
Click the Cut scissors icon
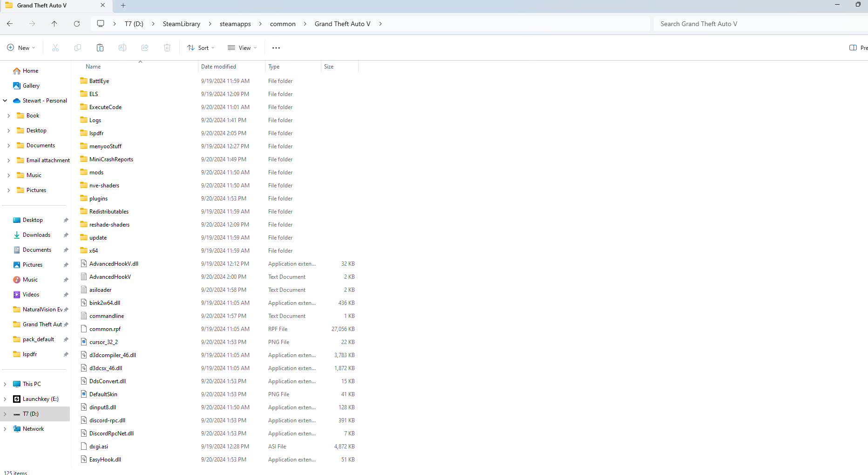pyautogui.click(x=55, y=48)
